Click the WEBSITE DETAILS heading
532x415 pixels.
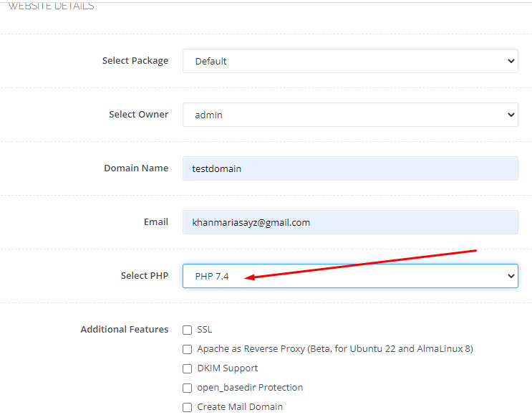click(52, 6)
